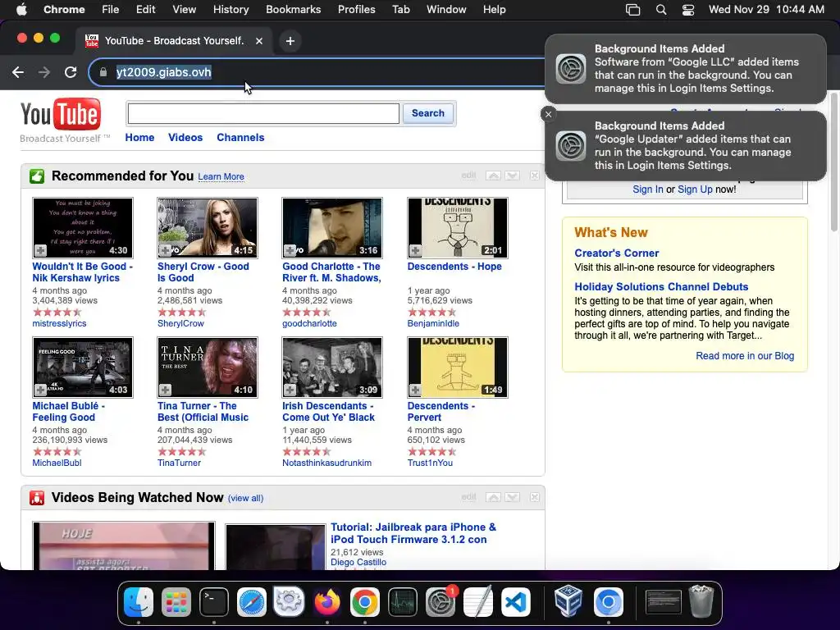This screenshot has height=630, width=840.
Task: Open Activity Monitor from the dock
Action: click(402, 601)
